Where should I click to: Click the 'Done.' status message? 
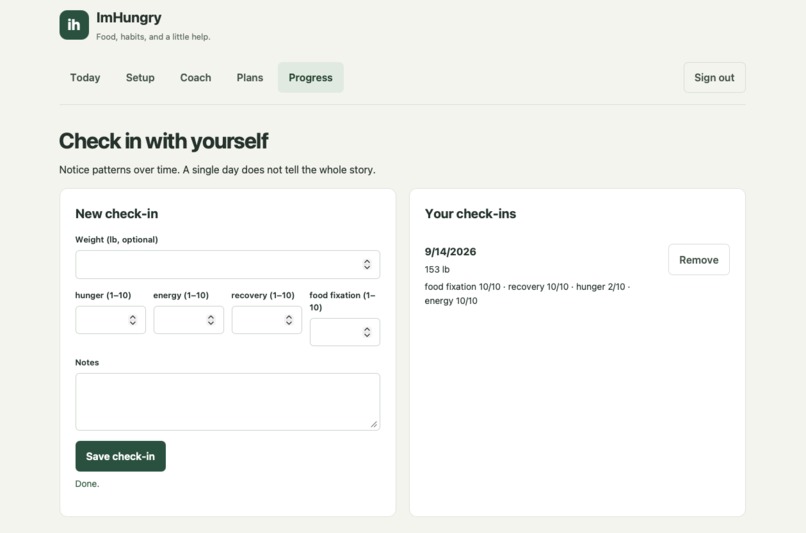[87, 484]
